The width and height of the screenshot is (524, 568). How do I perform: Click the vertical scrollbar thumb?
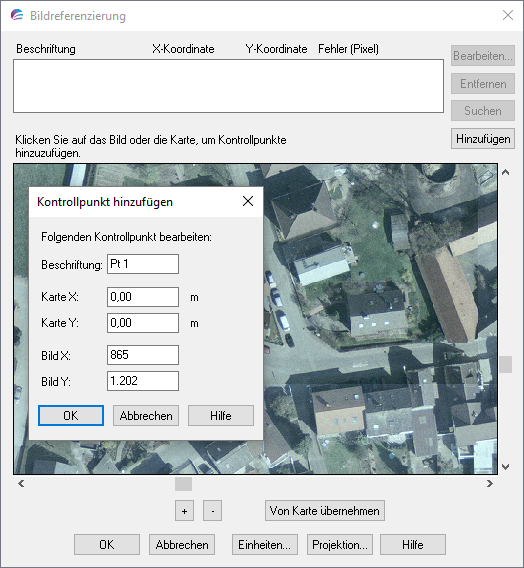(x=506, y=364)
